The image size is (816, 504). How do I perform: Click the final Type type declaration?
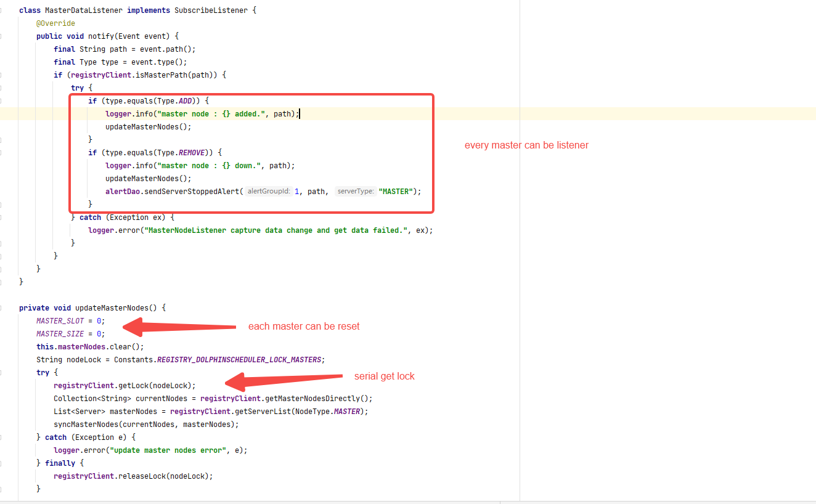[86, 62]
